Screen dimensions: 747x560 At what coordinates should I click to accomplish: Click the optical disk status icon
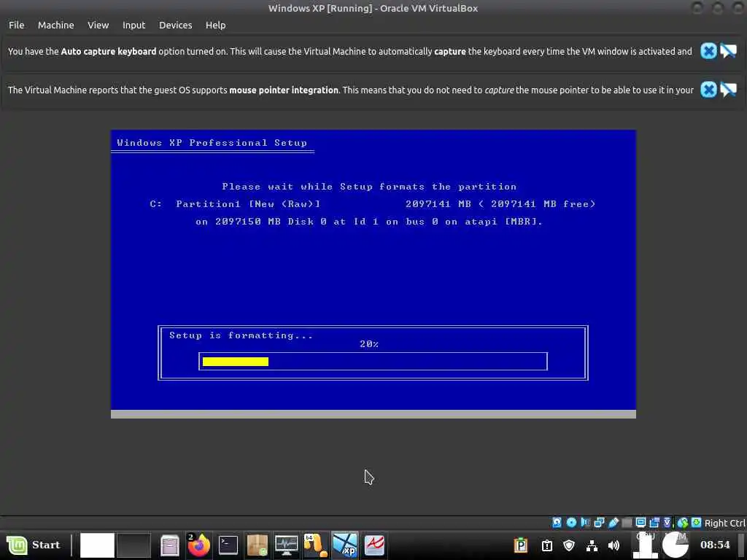coord(571,522)
